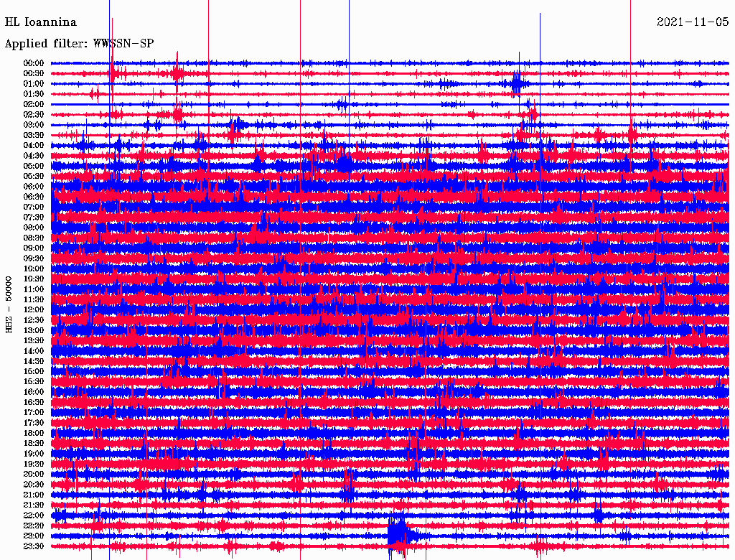The image size is (735, 560).
Task: Click the blue event burst on the 01:00 trace
Action: point(517,83)
